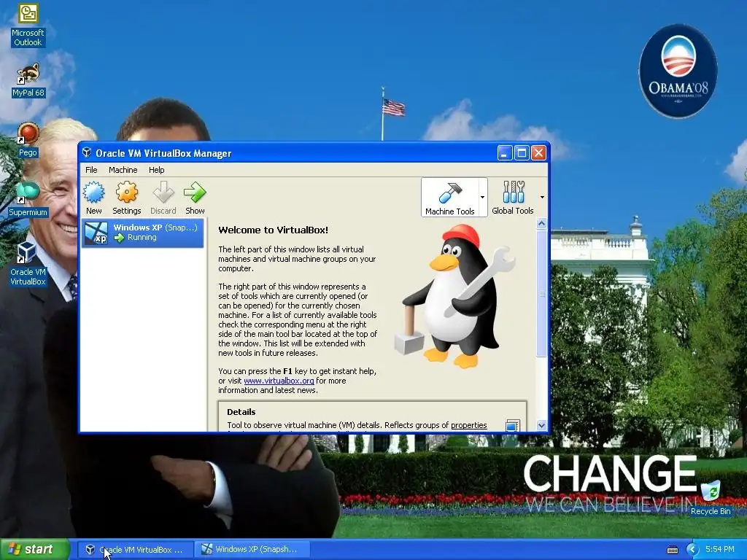The width and height of the screenshot is (747, 560).
Task: Expand the Machine Tools dropdown arrow
Action: tap(483, 197)
